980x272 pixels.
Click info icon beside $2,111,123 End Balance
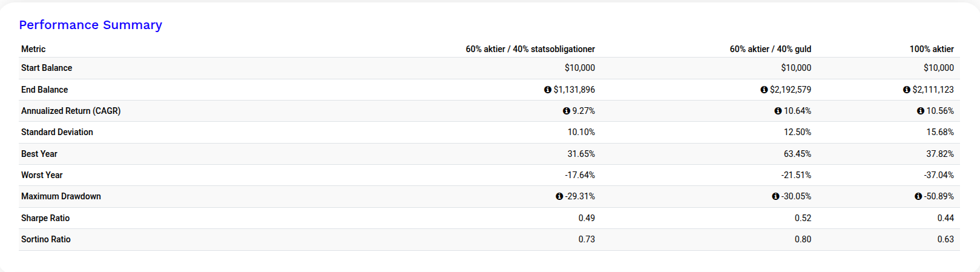click(907, 90)
